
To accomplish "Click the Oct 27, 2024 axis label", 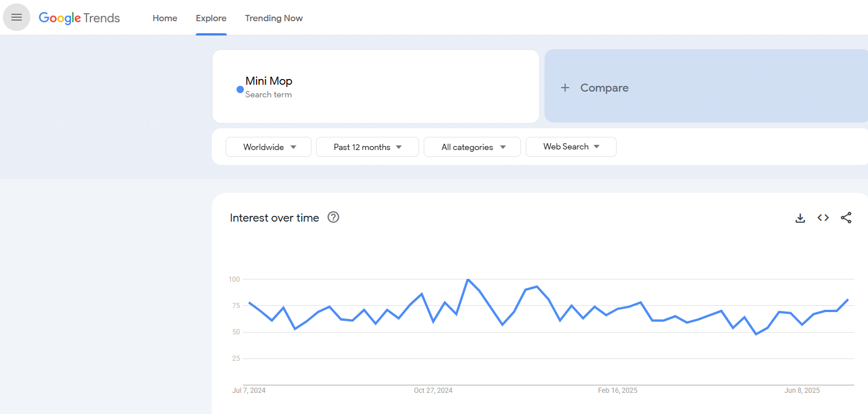I will tap(433, 391).
